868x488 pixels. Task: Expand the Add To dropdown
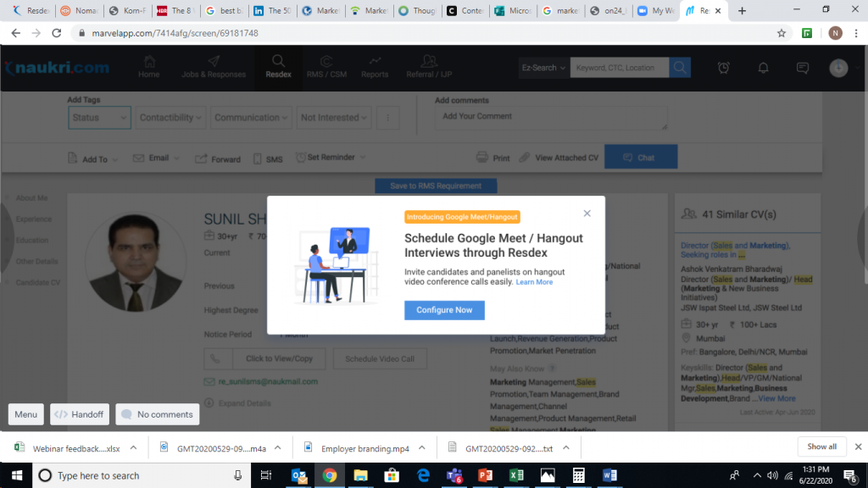[93, 158]
